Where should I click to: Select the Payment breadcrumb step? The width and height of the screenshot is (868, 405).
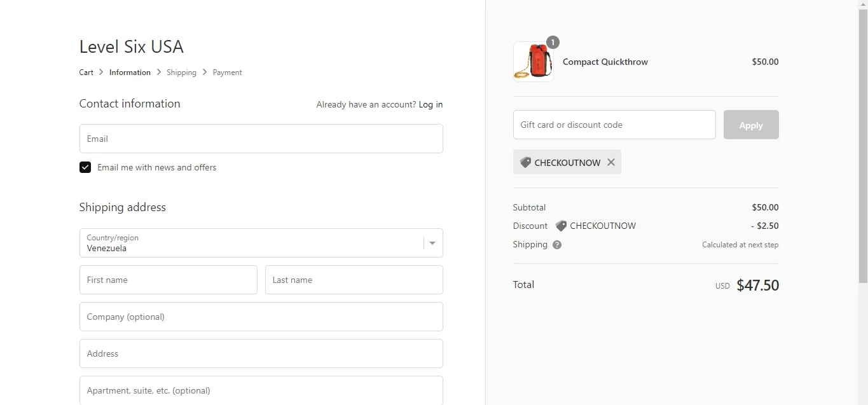[x=227, y=72]
